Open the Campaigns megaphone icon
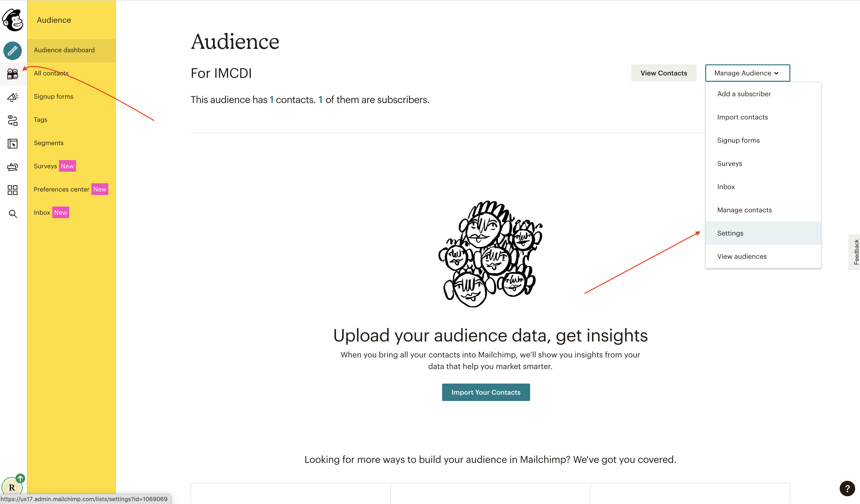Viewport: 860px width, 504px height. tap(13, 97)
